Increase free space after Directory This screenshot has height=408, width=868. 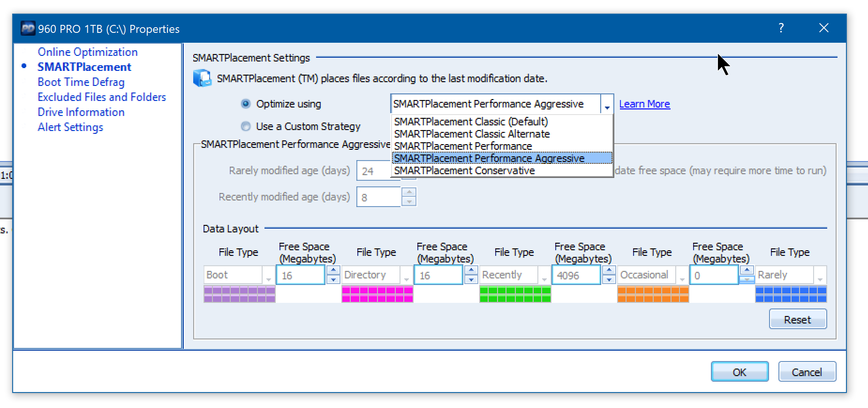pyautogui.click(x=471, y=270)
